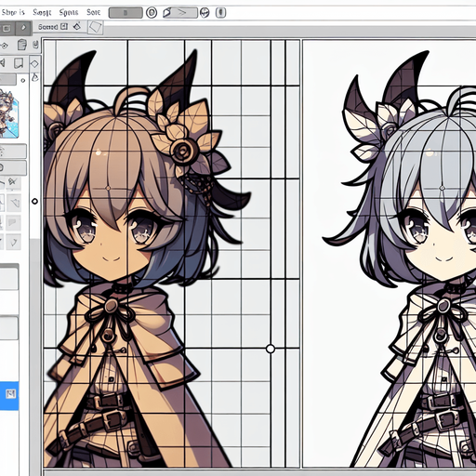Toggle the dark frame mode button at far left

click(7, 29)
